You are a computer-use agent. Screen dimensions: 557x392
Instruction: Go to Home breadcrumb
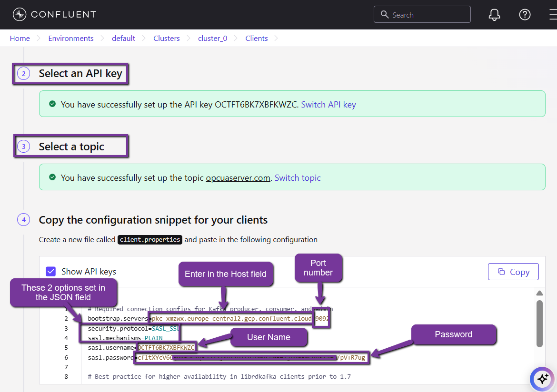pos(20,39)
